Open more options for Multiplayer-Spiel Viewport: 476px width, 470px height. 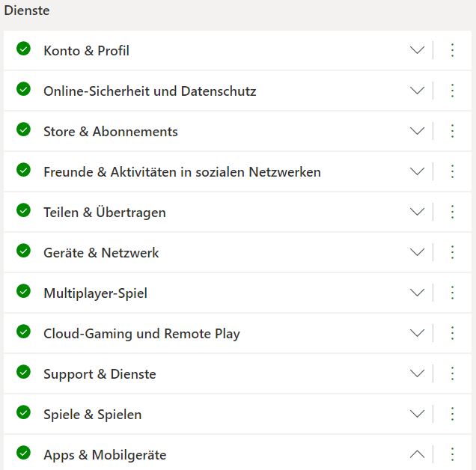point(452,293)
